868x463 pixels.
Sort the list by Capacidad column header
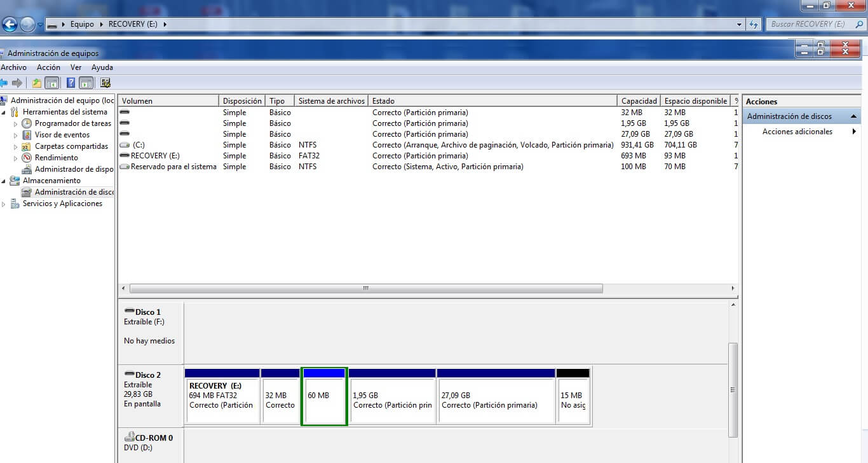639,101
